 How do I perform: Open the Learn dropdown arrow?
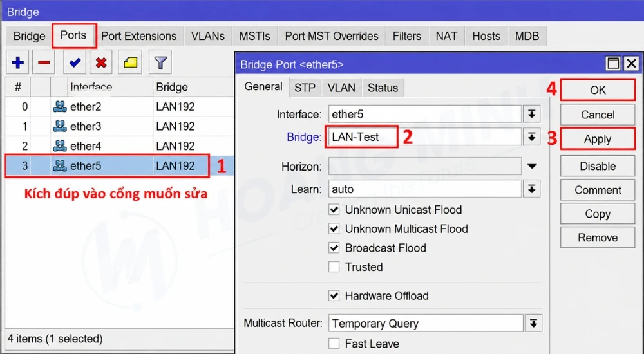click(532, 189)
